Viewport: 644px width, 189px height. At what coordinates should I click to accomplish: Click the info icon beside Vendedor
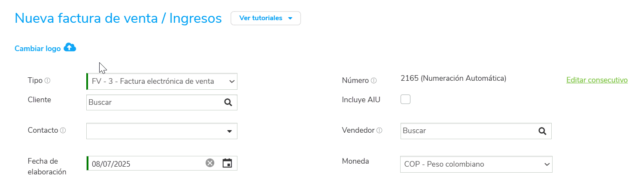(380, 131)
